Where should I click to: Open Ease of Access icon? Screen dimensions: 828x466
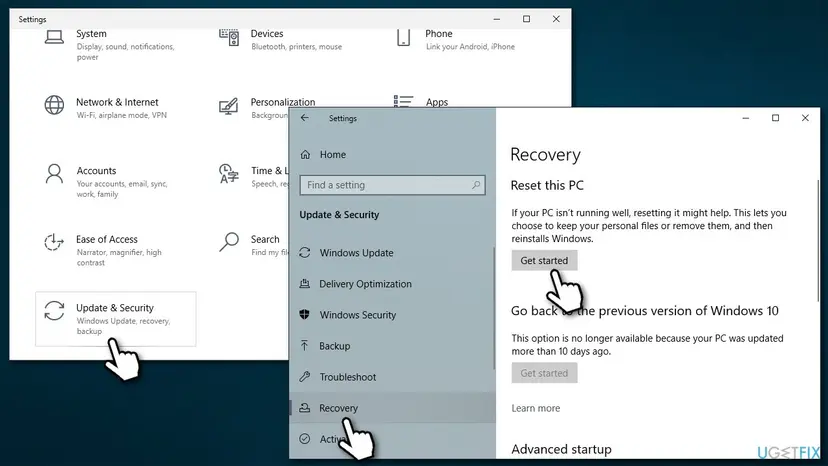click(54, 243)
